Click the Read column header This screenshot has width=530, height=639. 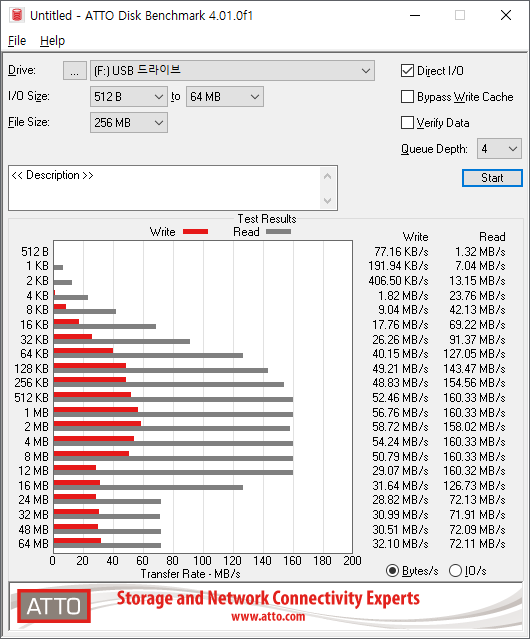(492, 237)
